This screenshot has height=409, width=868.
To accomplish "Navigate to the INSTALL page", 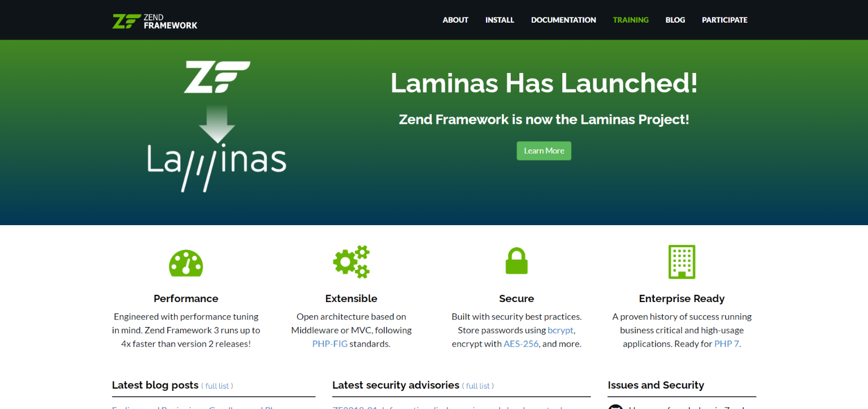I will pos(500,20).
